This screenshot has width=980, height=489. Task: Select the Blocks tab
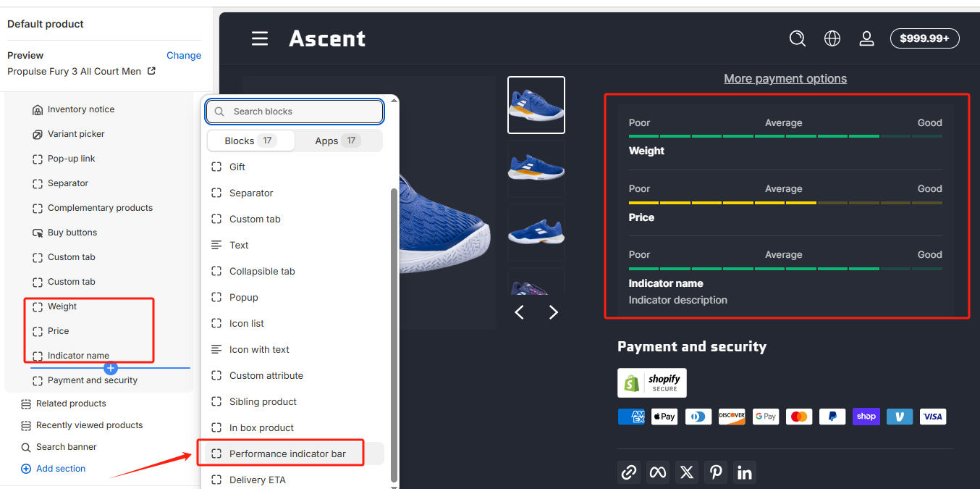250,141
